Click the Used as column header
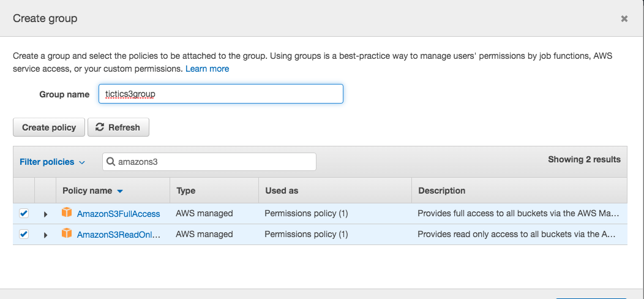The width and height of the screenshot is (644, 299). point(282,191)
